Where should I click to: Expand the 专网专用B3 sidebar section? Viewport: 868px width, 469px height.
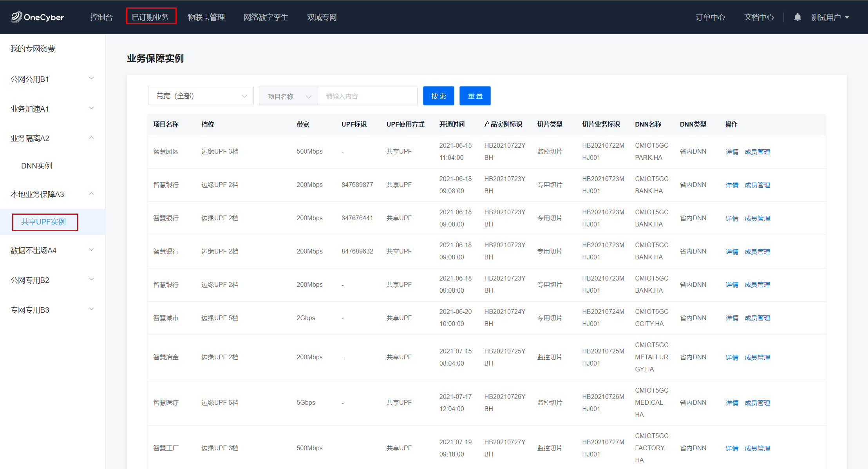click(x=52, y=310)
